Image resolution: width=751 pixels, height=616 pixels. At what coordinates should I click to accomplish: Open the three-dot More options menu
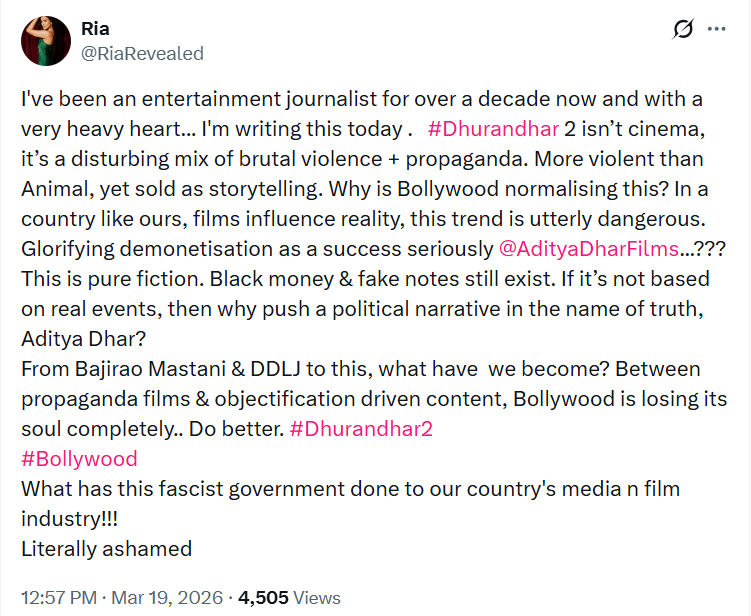[716, 30]
